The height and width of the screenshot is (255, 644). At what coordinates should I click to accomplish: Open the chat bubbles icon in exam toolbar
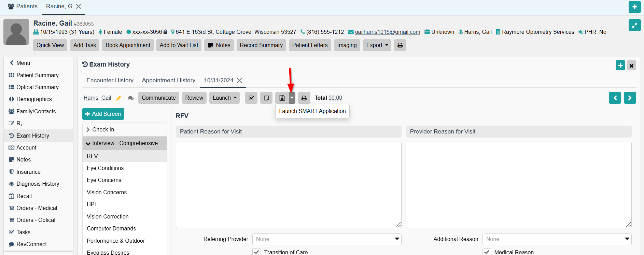[131, 98]
